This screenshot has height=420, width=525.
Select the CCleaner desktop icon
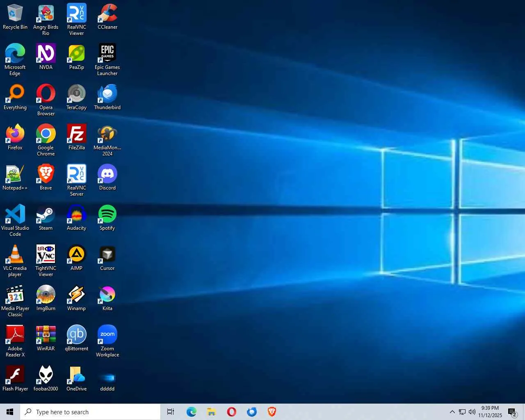coord(107,16)
